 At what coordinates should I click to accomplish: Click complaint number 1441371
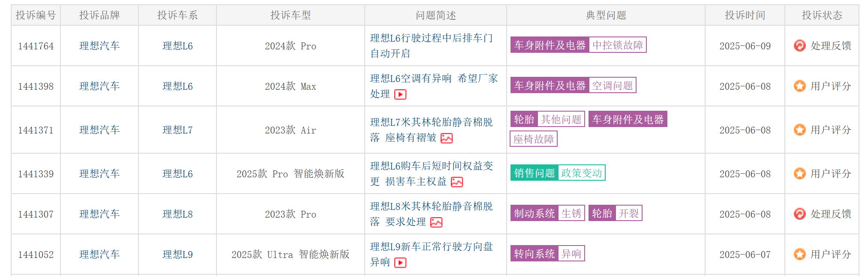36,130
